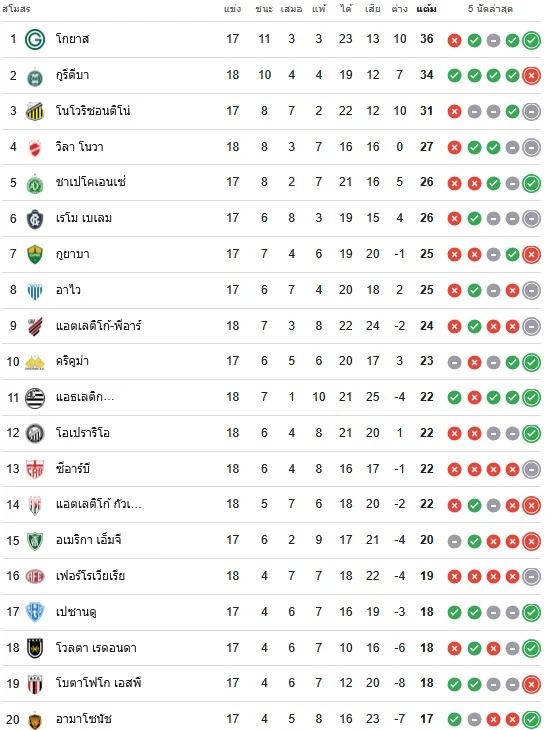Click the Chapecoense green crest in row 5
Screen dimensions: 553x730
pos(35,183)
